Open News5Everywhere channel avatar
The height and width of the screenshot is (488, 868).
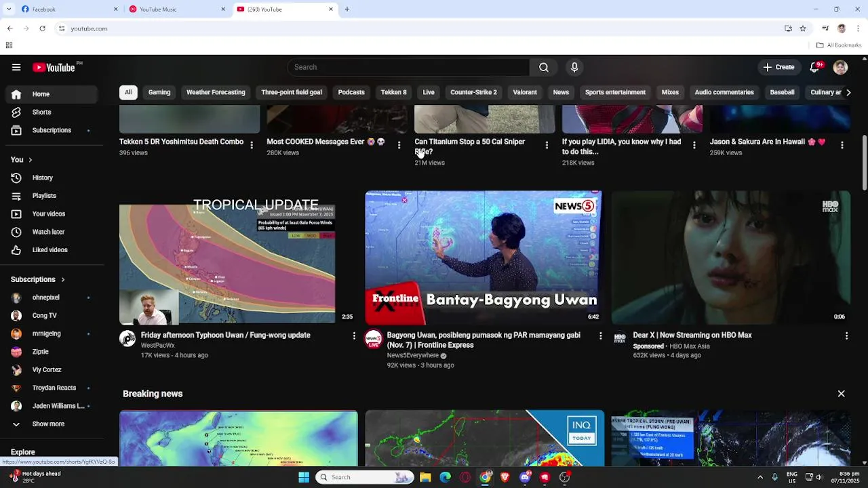click(x=373, y=339)
